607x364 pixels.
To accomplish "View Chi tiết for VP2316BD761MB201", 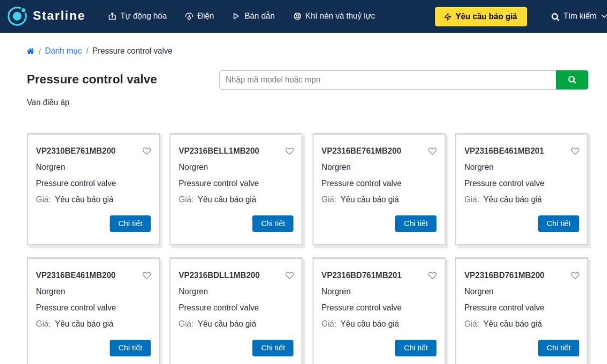I will point(415,348).
